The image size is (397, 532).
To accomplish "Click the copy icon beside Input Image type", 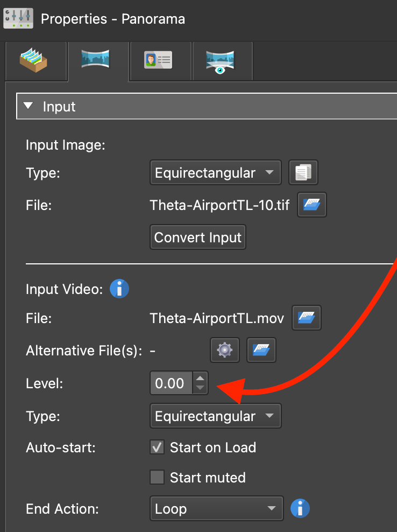I will (x=303, y=173).
